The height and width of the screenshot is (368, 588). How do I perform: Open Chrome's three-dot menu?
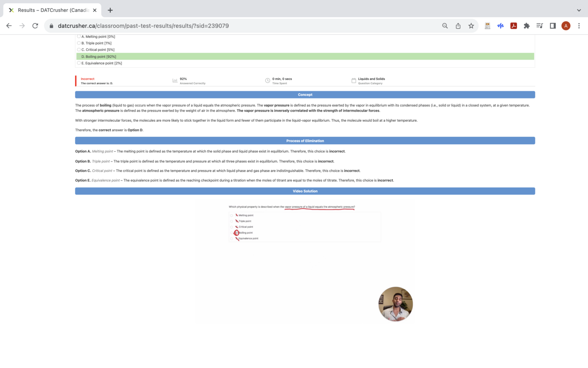(x=579, y=26)
